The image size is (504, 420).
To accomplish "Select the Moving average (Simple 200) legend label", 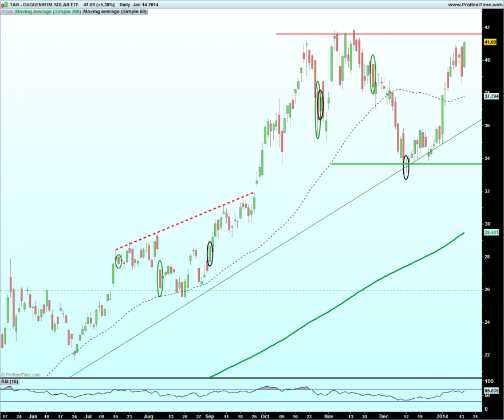I will coord(48,11).
